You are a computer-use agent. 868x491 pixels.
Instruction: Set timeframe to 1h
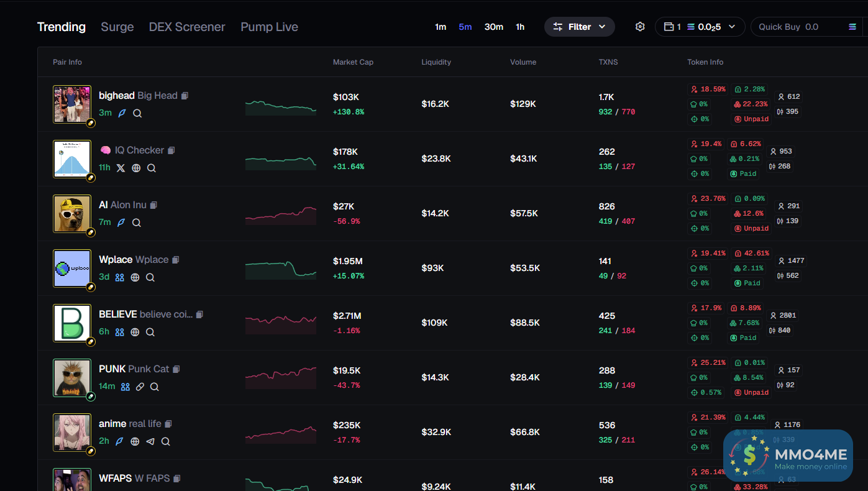(x=520, y=27)
